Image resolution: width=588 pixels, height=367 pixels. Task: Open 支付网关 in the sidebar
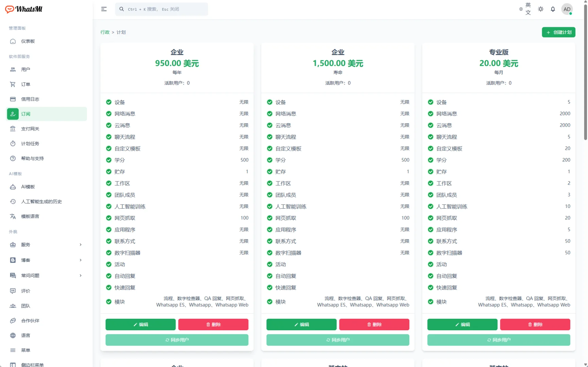pyautogui.click(x=47, y=129)
